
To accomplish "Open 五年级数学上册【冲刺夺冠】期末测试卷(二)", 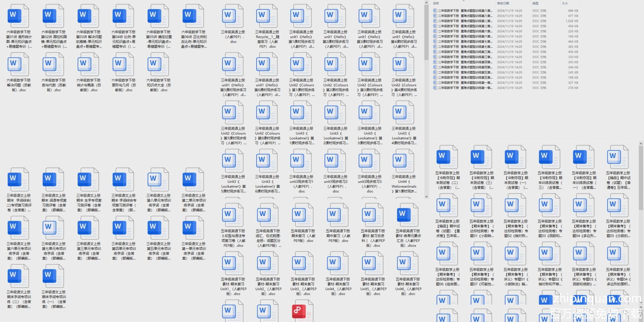I will 447,167.
